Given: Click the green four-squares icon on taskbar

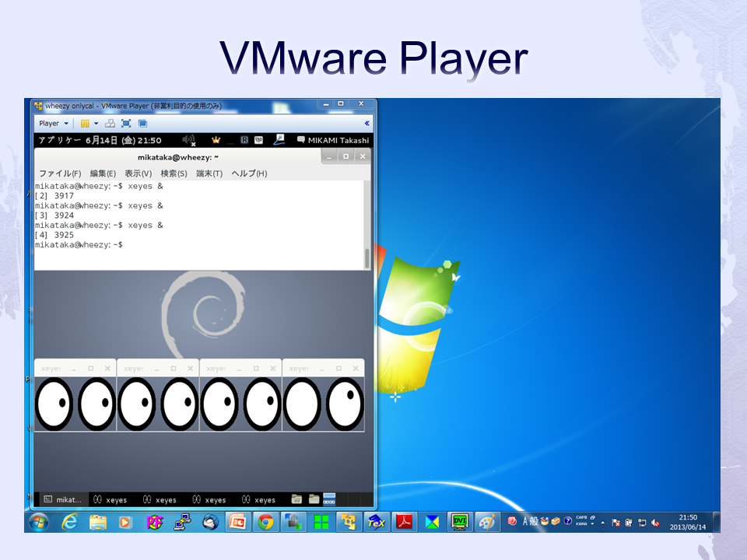Looking at the screenshot, I should 321,523.
